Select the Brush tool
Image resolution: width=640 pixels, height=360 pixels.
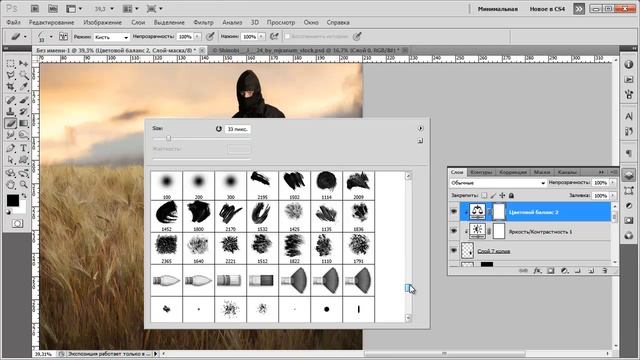tap(24, 100)
